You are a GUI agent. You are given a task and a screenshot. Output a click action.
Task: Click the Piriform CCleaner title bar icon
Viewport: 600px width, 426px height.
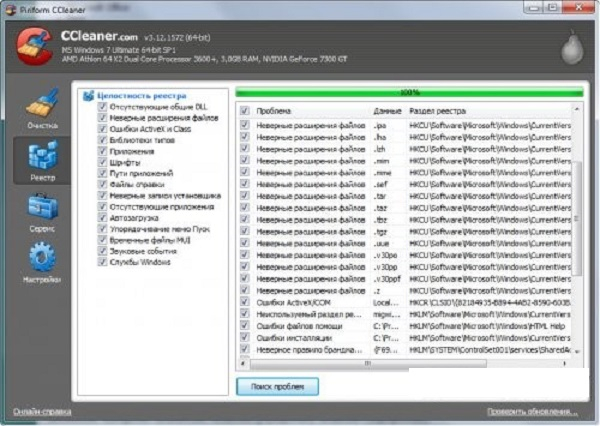(x=11, y=9)
